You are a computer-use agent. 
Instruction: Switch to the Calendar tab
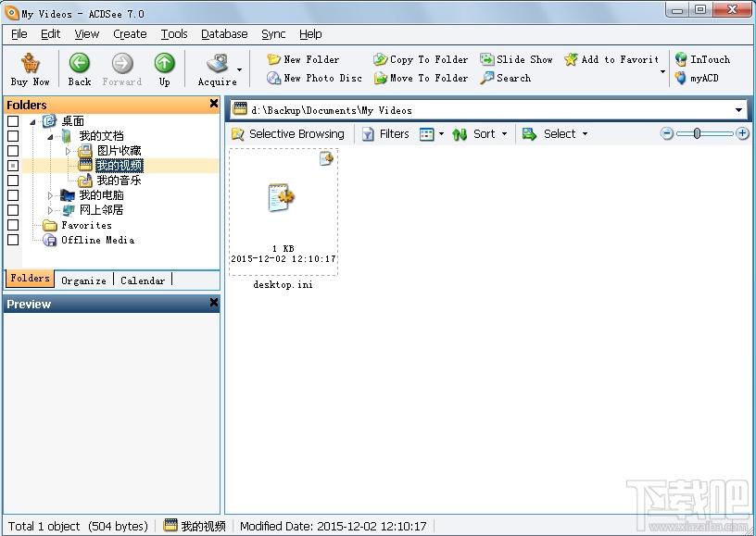point(143,280)
